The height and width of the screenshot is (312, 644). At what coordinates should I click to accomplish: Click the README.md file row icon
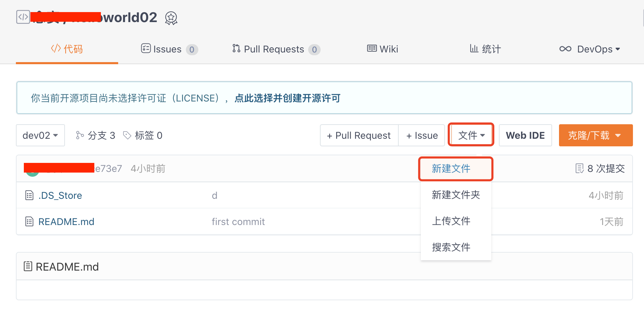click(29, 222)
